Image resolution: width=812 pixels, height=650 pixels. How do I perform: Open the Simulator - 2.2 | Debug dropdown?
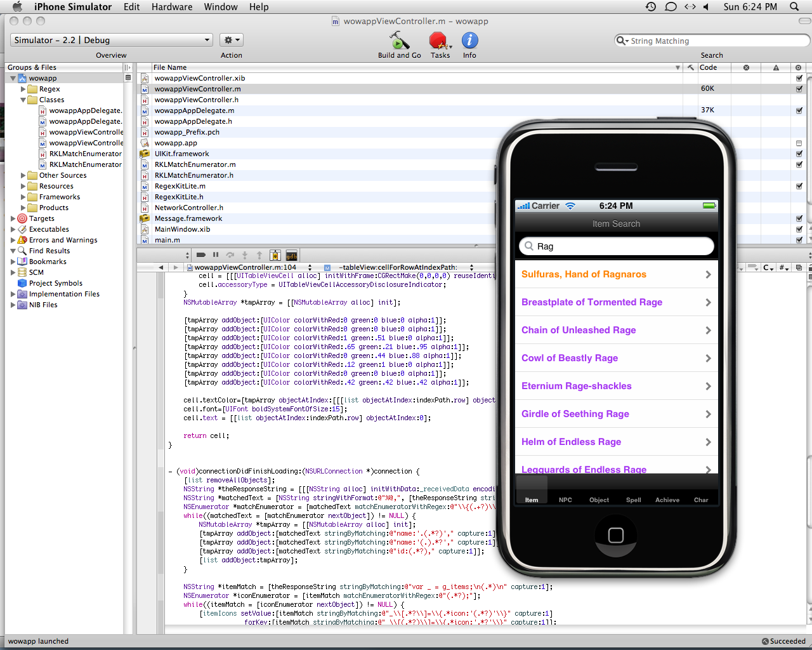point(111,40)
